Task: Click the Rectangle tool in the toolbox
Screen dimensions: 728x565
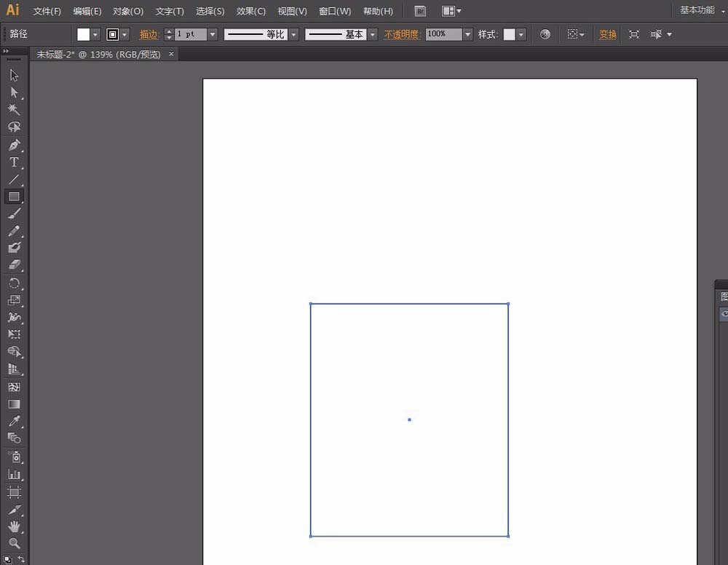Action: point(14,197)
